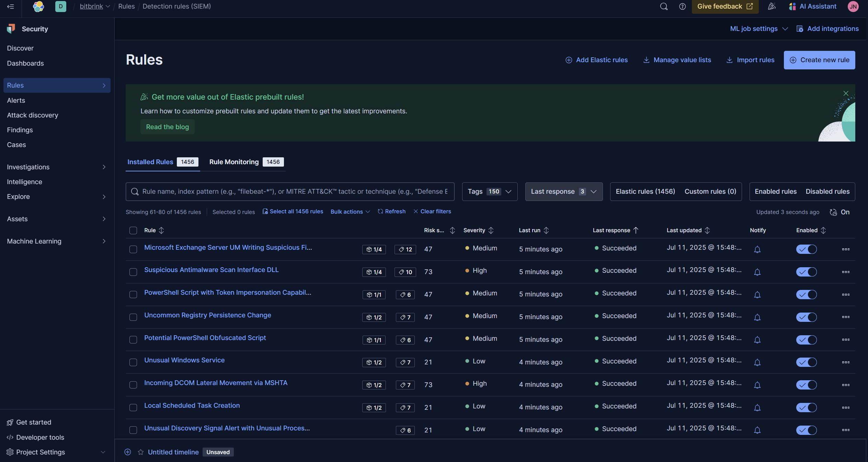Click Create new rule button

(819, 60)
